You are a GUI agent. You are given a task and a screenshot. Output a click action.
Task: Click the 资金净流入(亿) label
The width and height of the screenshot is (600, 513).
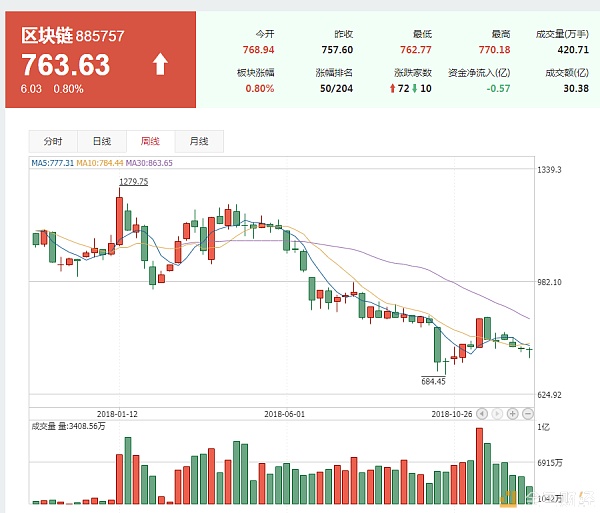(x=479, y=73)
